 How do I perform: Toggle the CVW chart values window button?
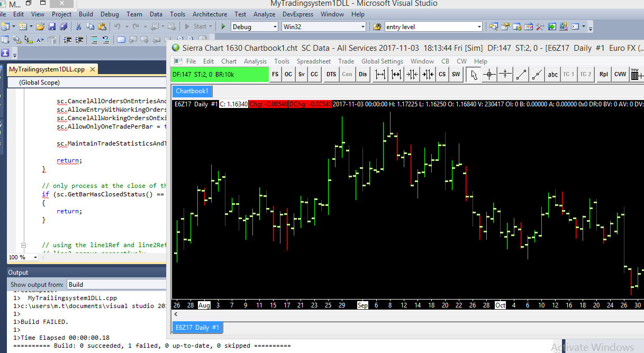click(620, 75)
